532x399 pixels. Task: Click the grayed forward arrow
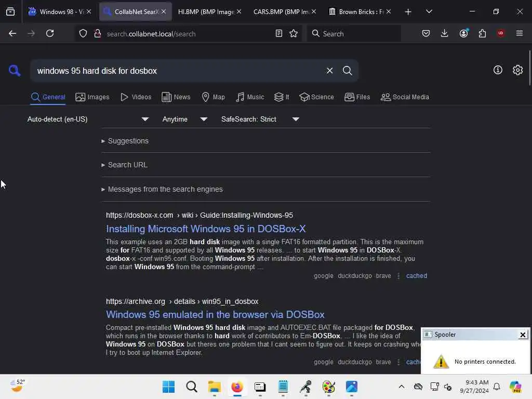pyautogui.click(x=31, y=33)
